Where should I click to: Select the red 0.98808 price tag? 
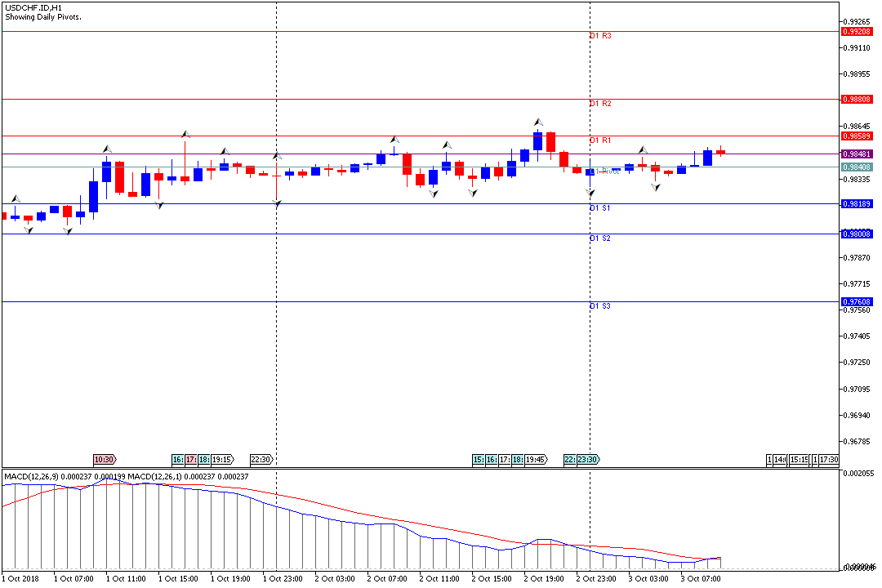pos(857,100)
